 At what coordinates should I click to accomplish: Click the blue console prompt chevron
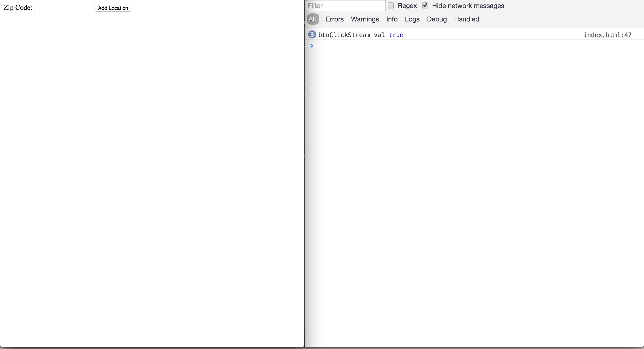click(311, 46)
